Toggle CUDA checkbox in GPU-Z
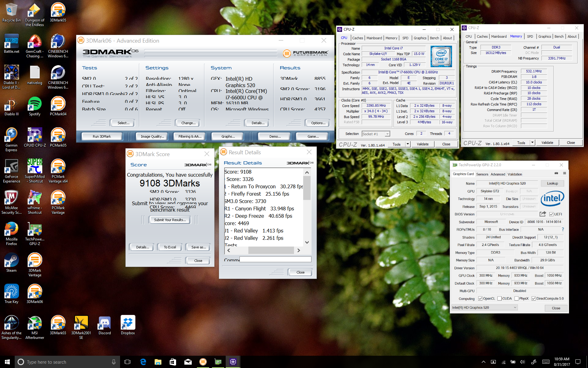 (499, 298)
